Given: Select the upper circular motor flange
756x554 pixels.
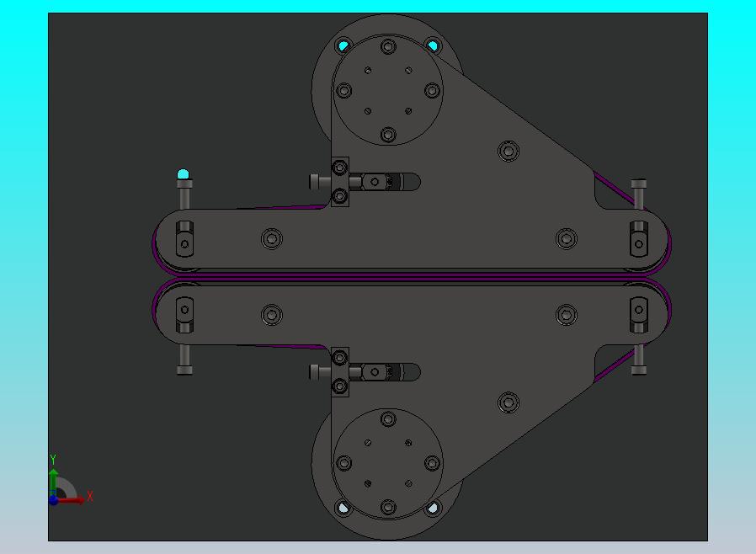Looking at the screenshot, I should click(x=388, y=90).
